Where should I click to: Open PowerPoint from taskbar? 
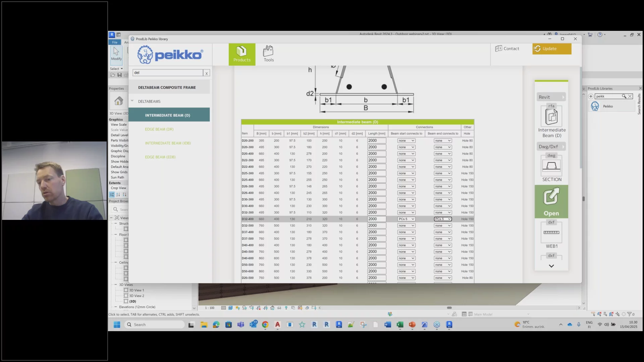point(412,324)
